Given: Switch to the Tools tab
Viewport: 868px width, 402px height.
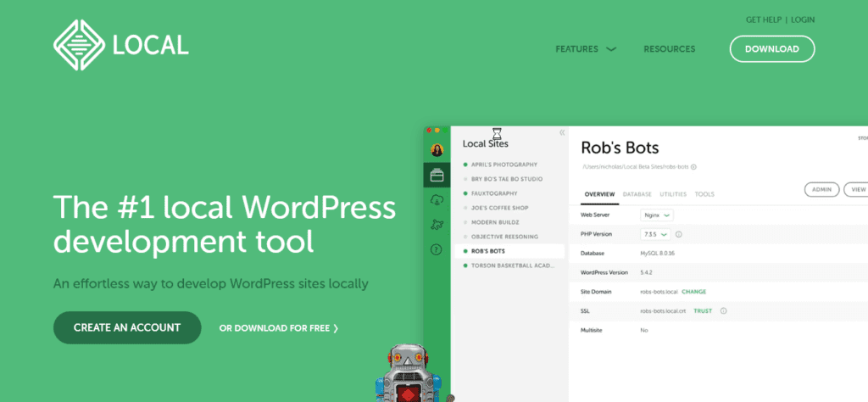Looking at the screenshot, I should coord(704,194).
